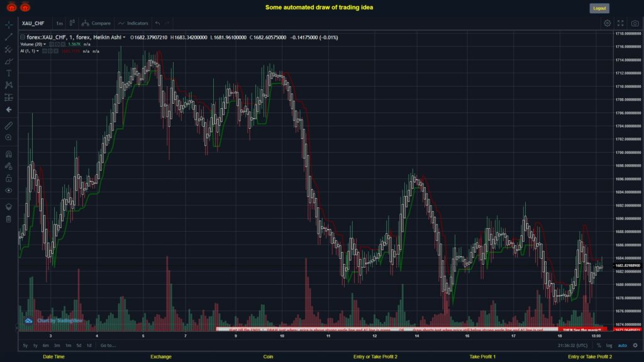Click the second red logo icon
Image resolution: width=644 pixels, height=362 pixels.
pos(25,7)
